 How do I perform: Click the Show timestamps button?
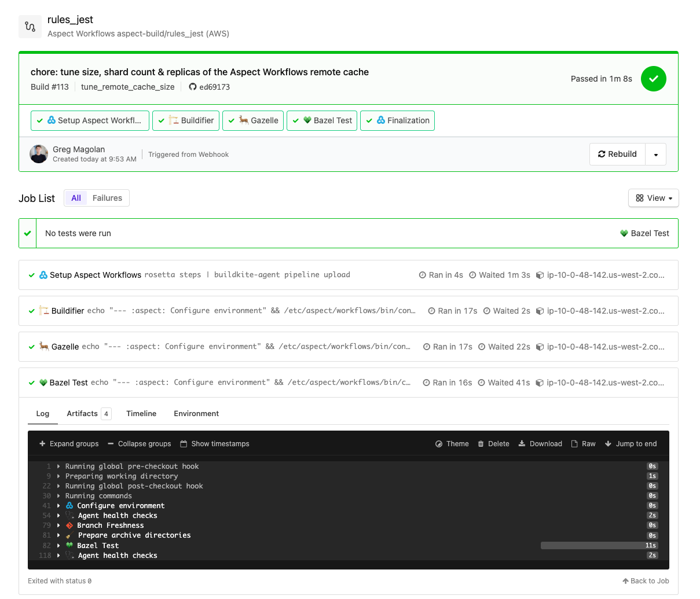point(215,444)
